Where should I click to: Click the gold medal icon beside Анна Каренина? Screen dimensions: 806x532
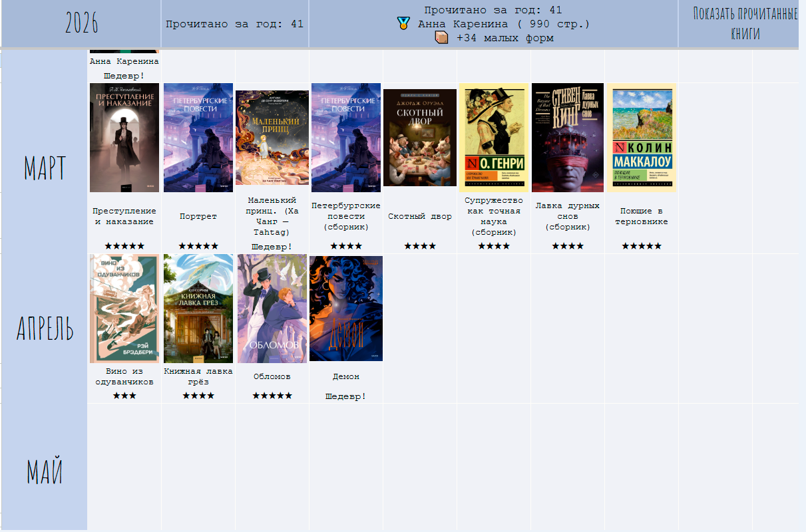(x=403, y=23)
